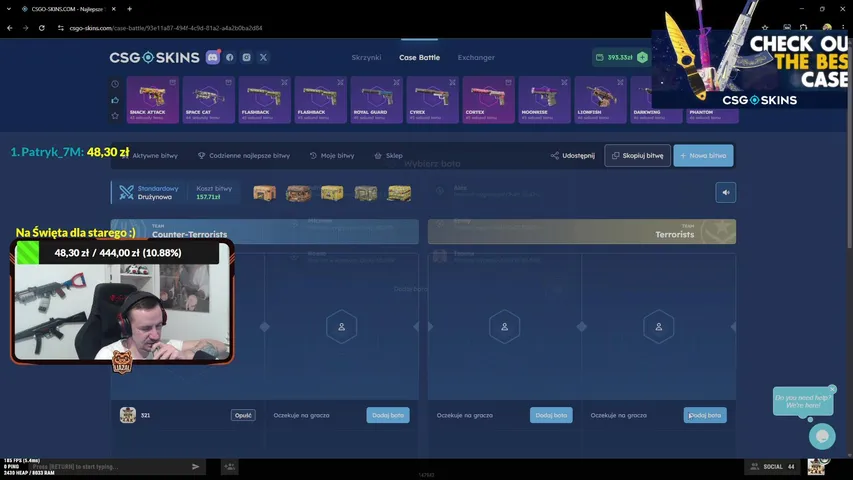This screenshot has width=853, height=480.
Task: Select the star favorites drops icon
Action: [115, 116]
